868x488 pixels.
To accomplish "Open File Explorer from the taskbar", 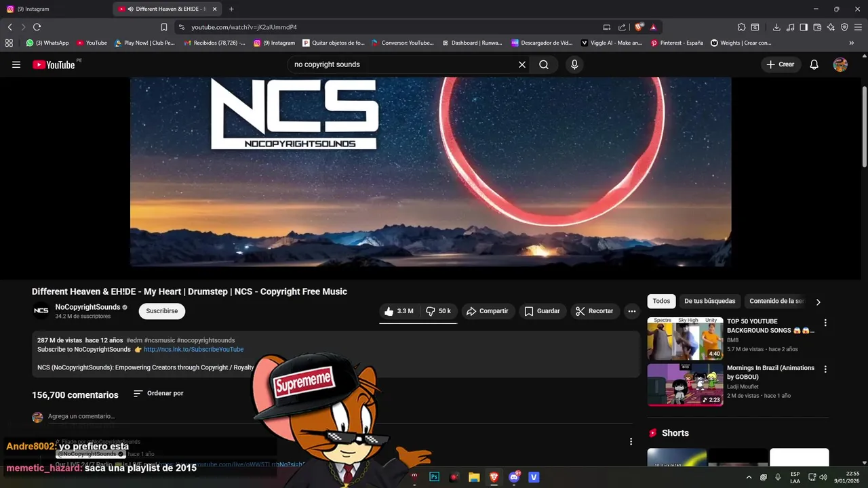I will tap(474, 477).
